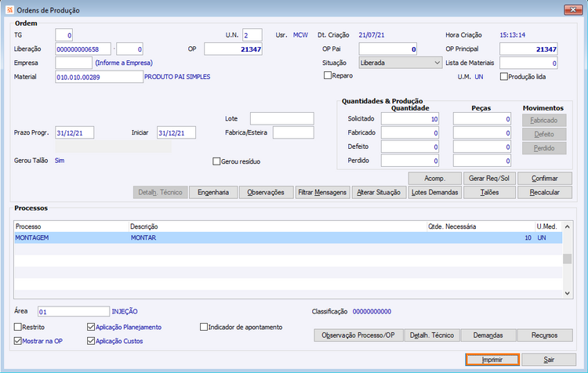Screen dimensions: 588x373
Task: Click the Empresa input field
Action: (74, 63)
